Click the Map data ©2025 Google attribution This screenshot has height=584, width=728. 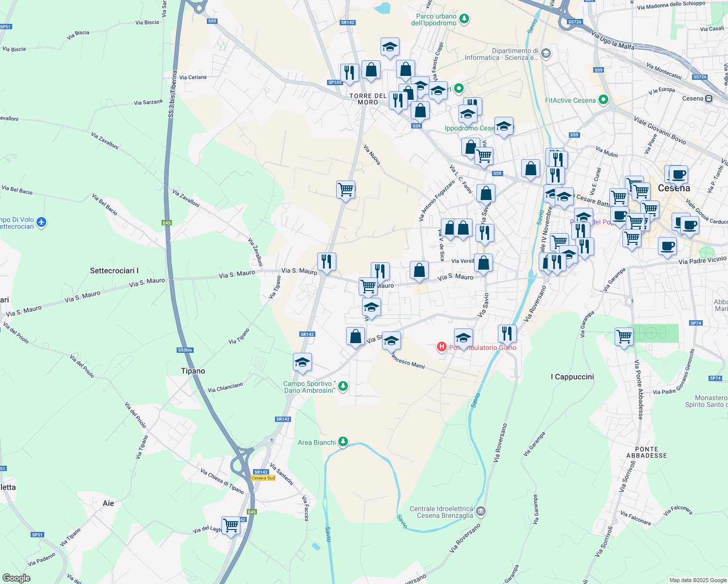[x=698, y=580]
